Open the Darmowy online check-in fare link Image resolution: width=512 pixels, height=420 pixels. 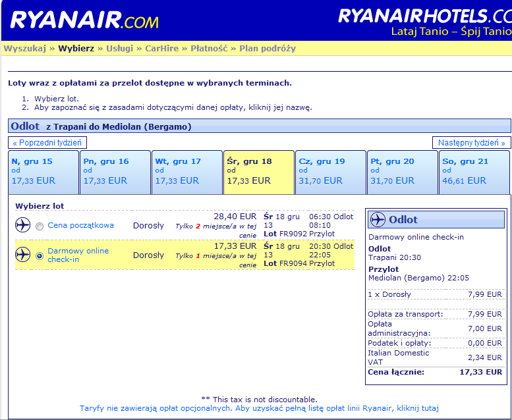click(78, 255)
